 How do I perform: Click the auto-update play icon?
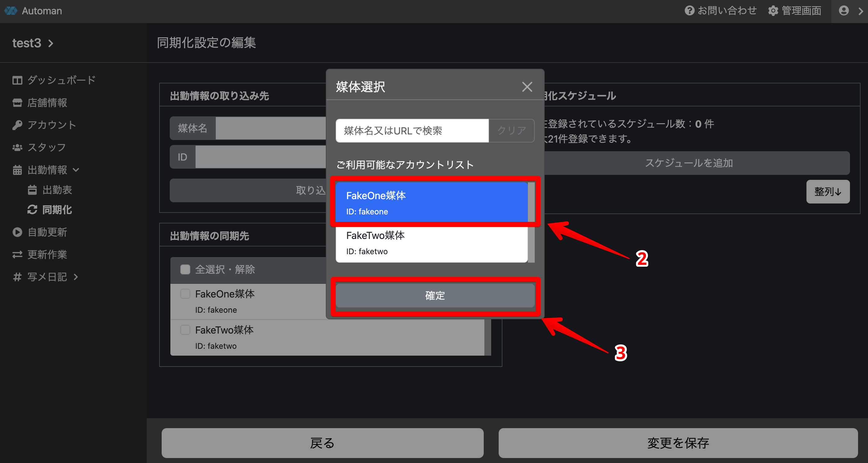point(17,232)
